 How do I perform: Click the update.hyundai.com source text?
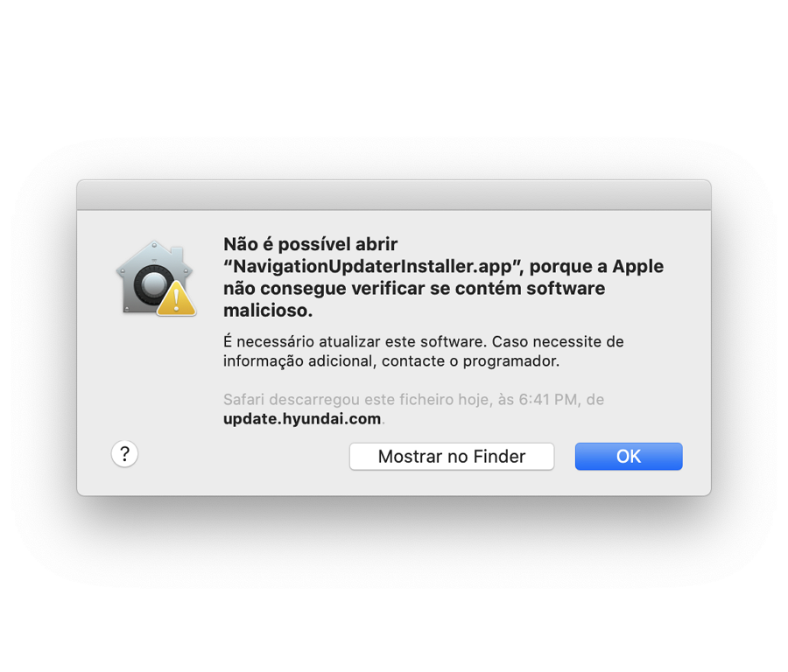pos(302,419)
